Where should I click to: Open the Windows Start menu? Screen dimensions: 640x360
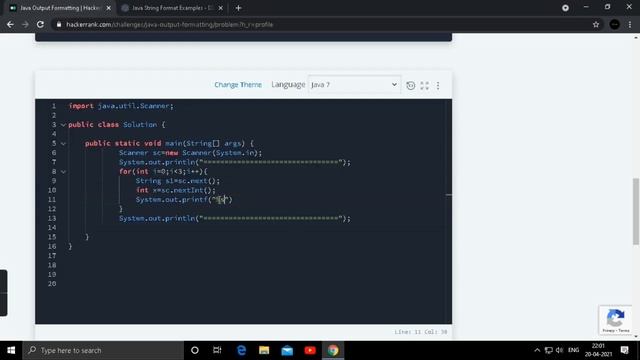pyautogui.click(x=11, y=350)
